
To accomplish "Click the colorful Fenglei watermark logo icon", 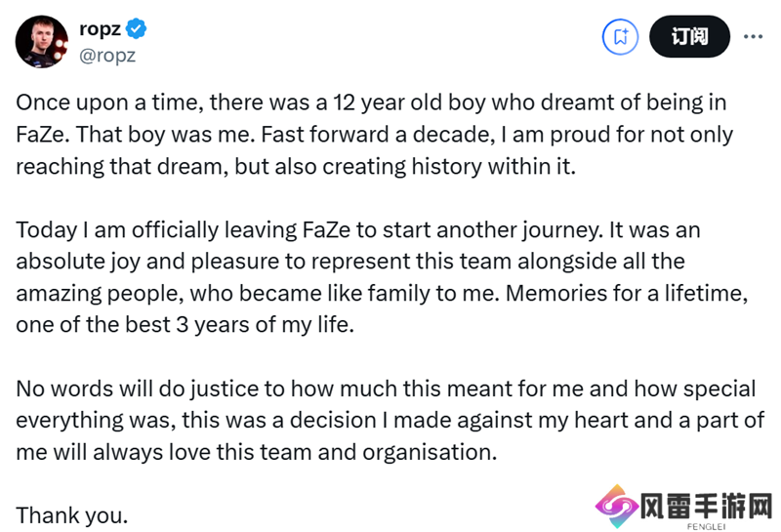I will [617, 507].
